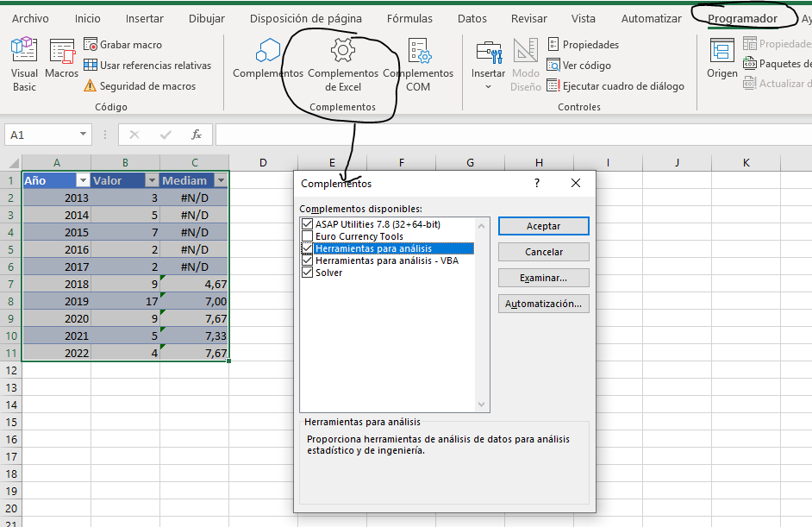This screenshot has width=812, height=527.
Task: Click Ver código
Action: (x=579, y=66)
